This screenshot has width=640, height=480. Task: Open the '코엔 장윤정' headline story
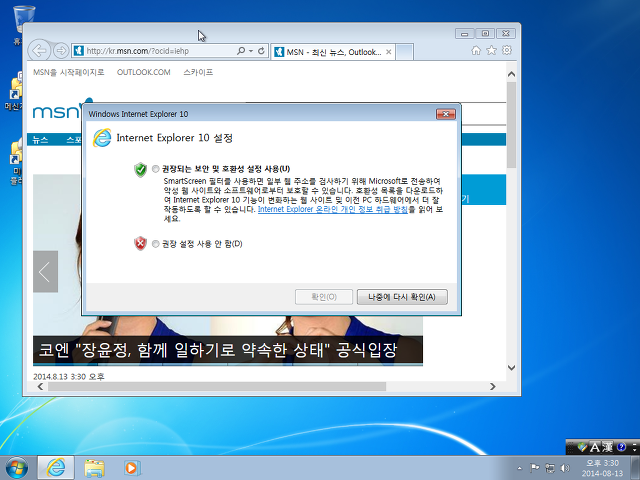tap(218, 350)
